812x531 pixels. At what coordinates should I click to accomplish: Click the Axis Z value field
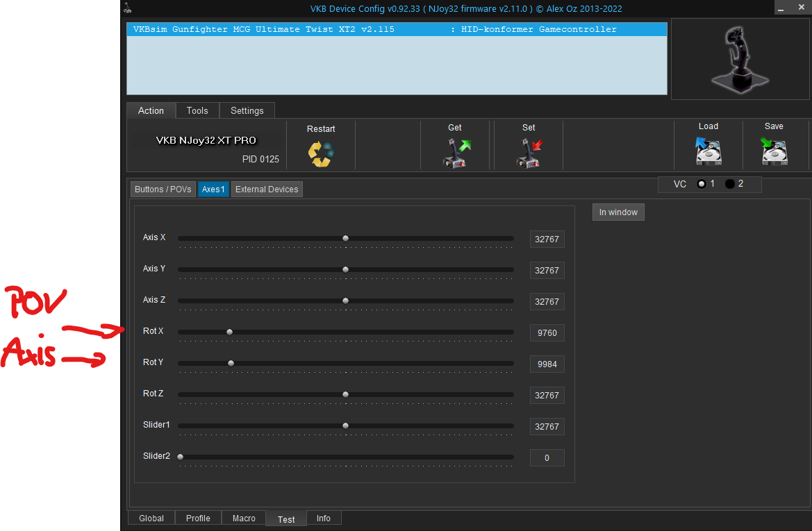547,302
